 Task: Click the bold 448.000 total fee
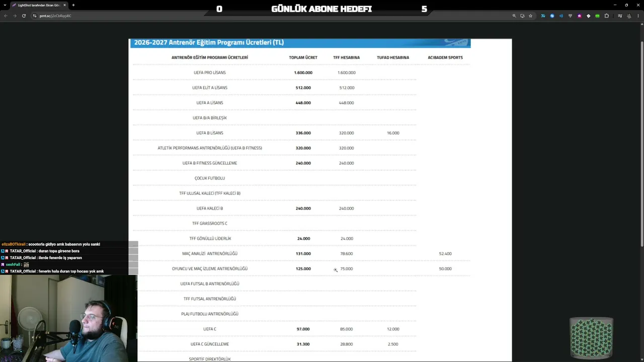pos(303,103)
